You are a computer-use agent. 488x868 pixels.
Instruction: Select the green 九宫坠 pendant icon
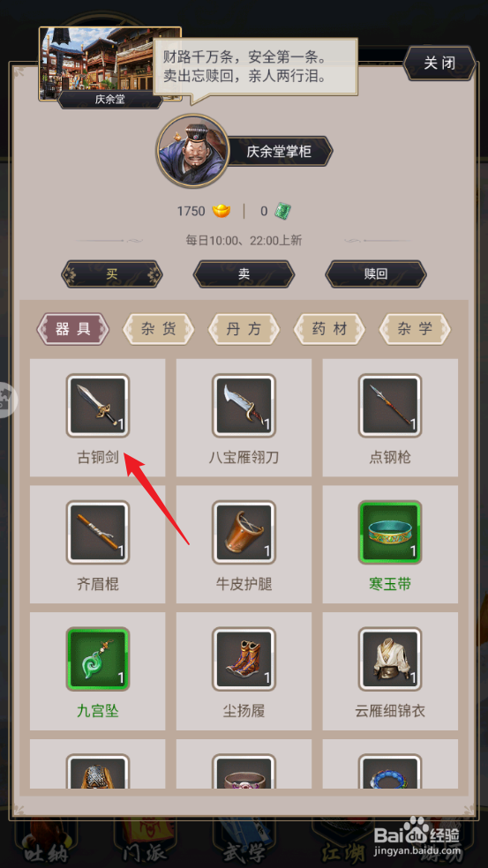point(97,659)
